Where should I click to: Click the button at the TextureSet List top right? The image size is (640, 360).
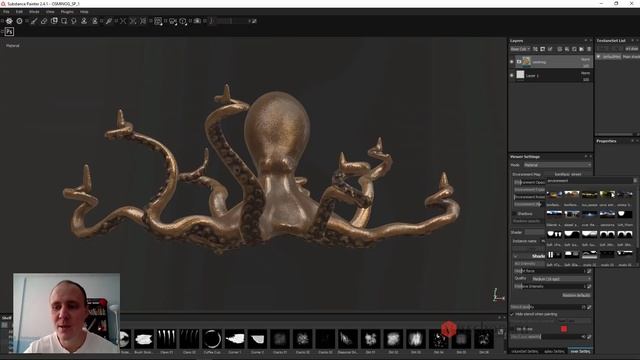coord(631,49)
